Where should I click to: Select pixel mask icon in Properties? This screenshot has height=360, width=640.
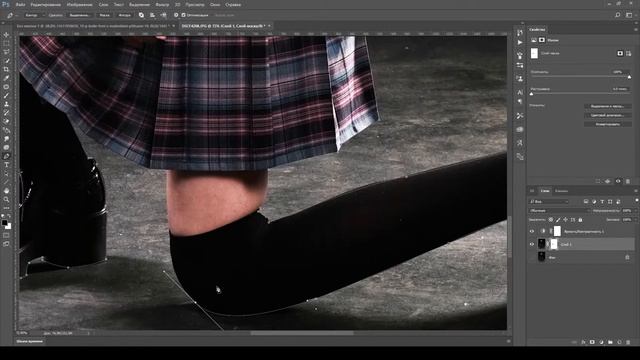coord(620,53)
